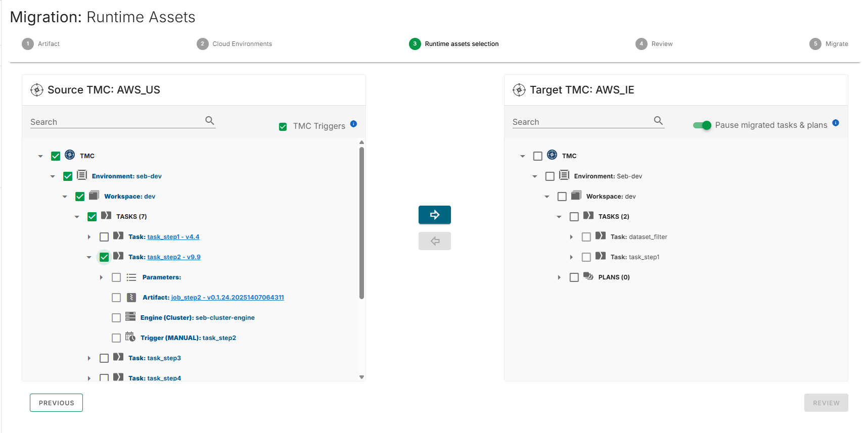
Task: Click the dataset_filter task icon
Action: coord(601,235)
